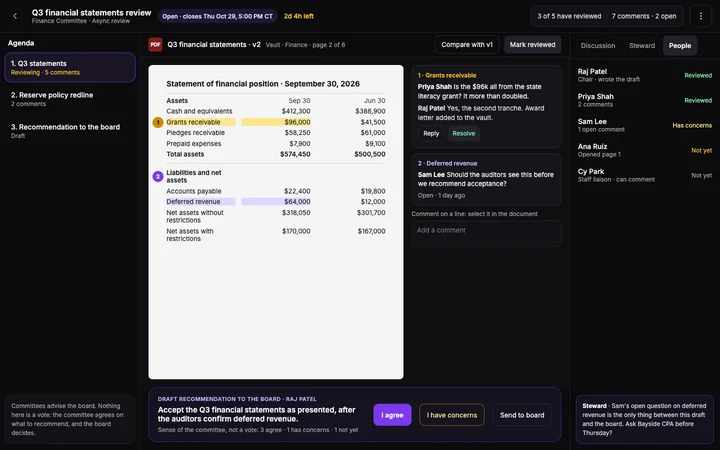
Task: Click the I agree button
Action: click(392, 415)
